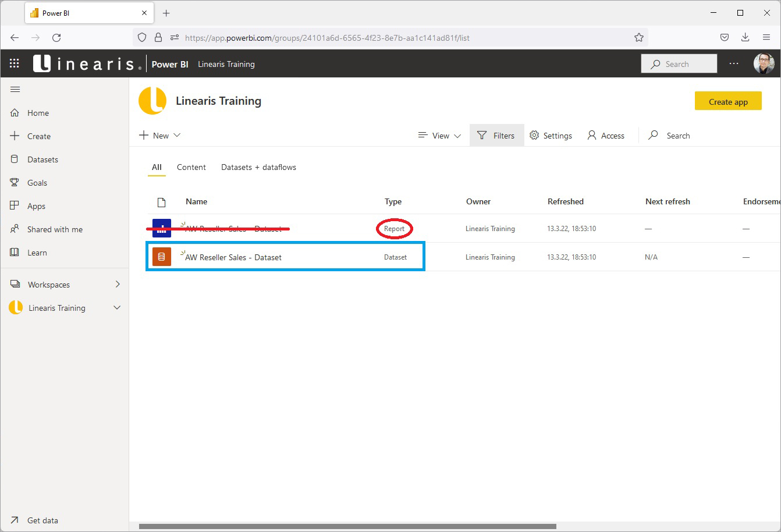The width and height of the screenshot is (781, 532).
Task: Select the Learn sidebar icon
Action: coord(15,252)
